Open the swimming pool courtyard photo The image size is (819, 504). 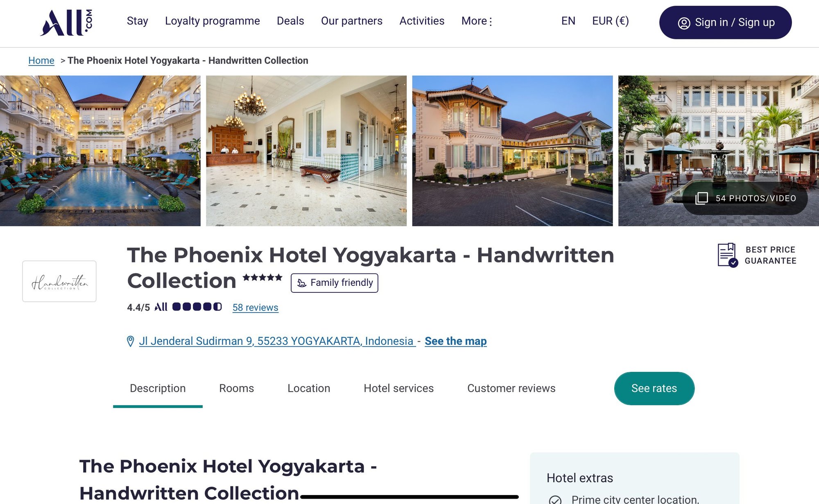100,151
